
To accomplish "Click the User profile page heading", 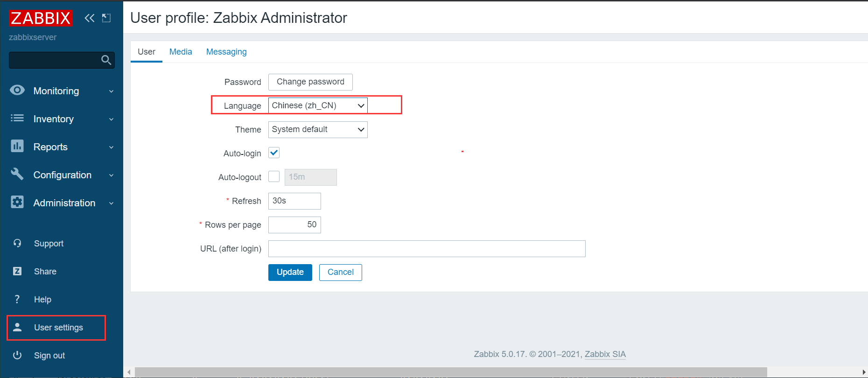I will tap(238, 18).
